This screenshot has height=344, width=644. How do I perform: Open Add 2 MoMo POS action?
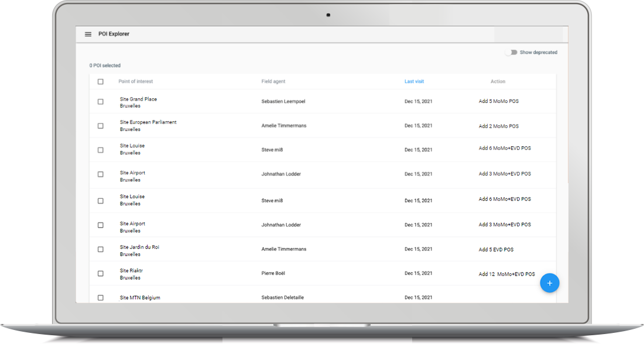(499, 126)
